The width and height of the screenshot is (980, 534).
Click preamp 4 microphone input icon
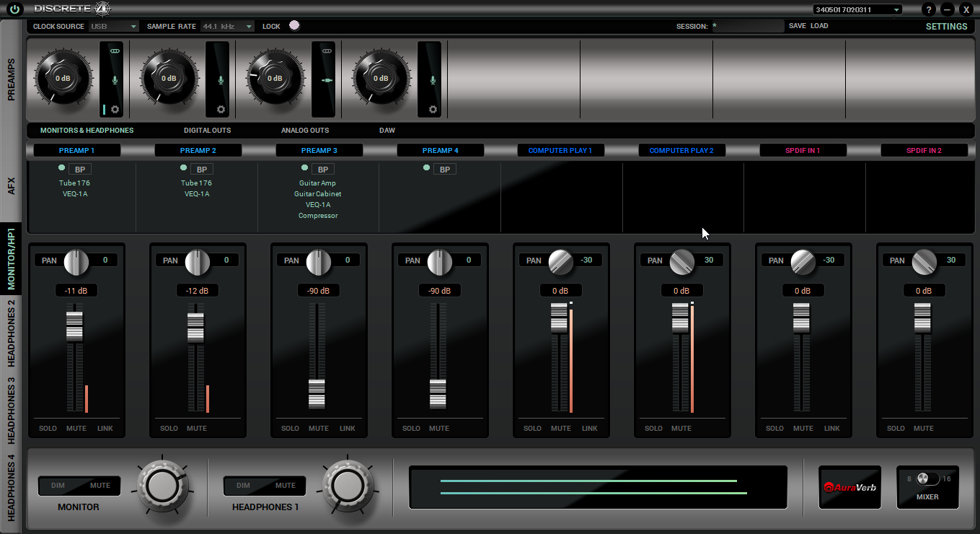433,80
